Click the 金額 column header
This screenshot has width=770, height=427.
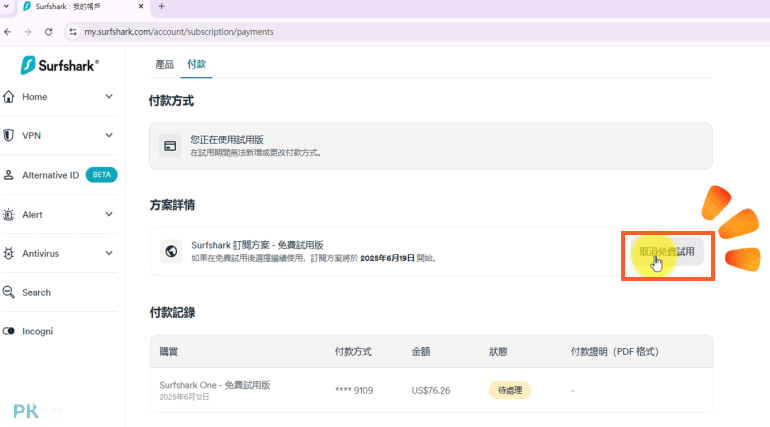pos(421,351)
